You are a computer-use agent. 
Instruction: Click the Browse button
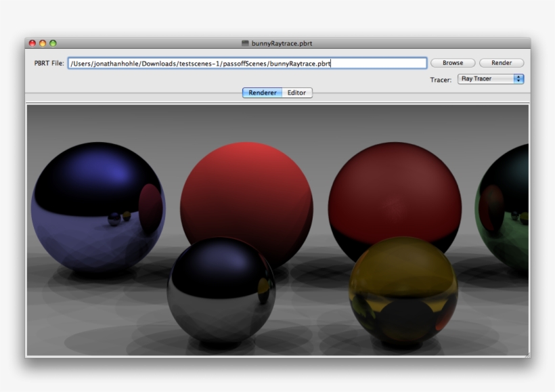[452, 62]
